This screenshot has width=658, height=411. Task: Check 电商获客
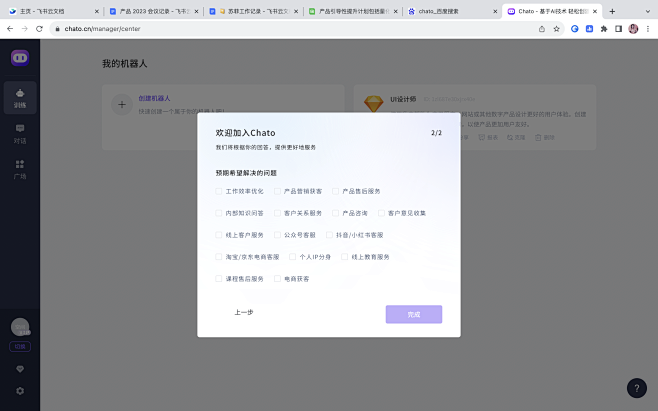tap(277, 278)
